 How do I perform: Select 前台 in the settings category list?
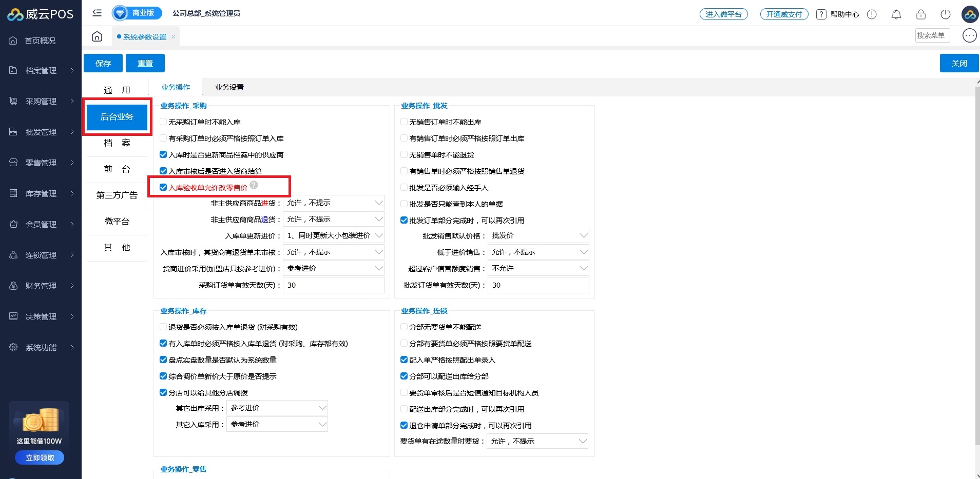pyautogui.click(x=117, y=169)
